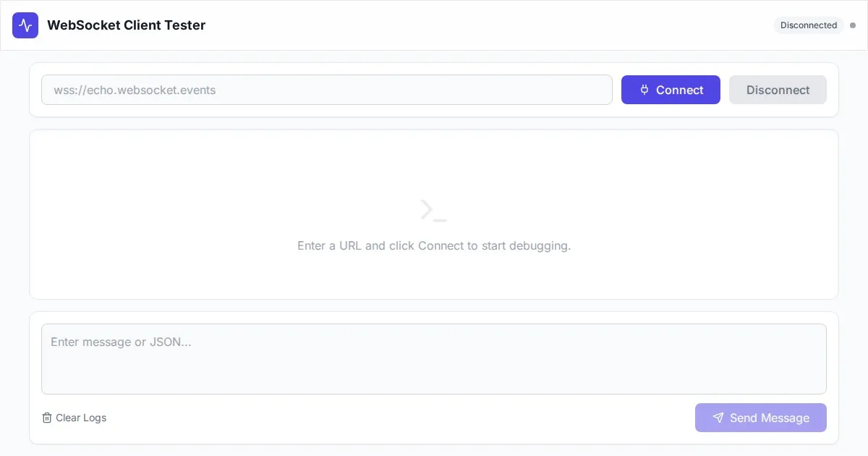Click the wss://echo.websocket.events placeholder text
This screenshot has width=868, height=456.
[135, 90]
